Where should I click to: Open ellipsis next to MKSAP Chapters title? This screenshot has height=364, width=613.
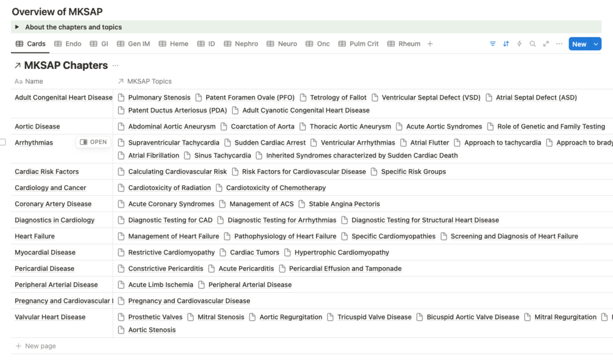115,66
